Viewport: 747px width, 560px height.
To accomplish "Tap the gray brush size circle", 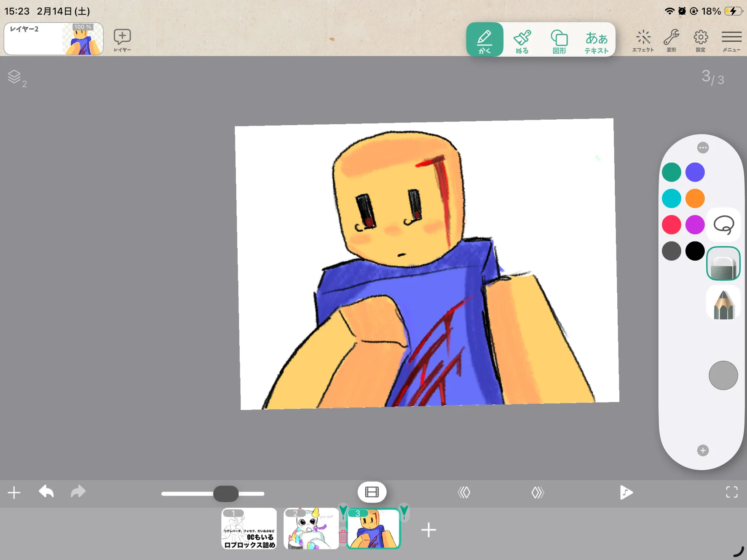I will (x=723, y=375).
